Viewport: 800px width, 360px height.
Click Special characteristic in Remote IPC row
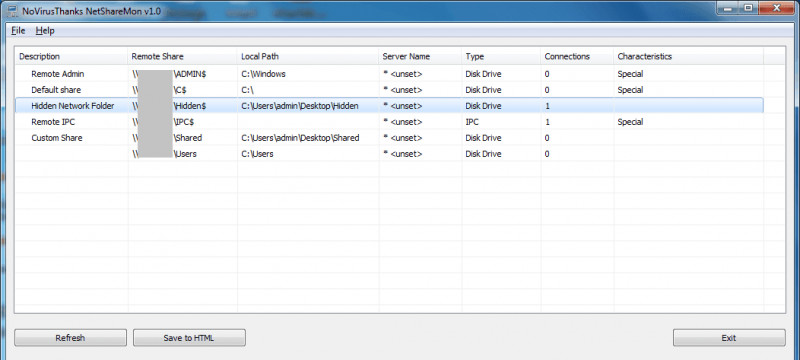(630, 122)
